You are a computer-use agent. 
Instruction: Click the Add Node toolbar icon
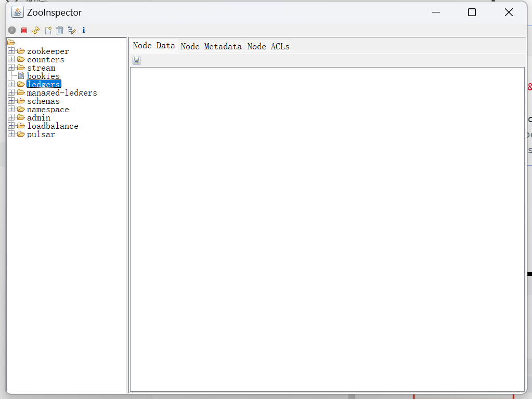click(48, 30)
